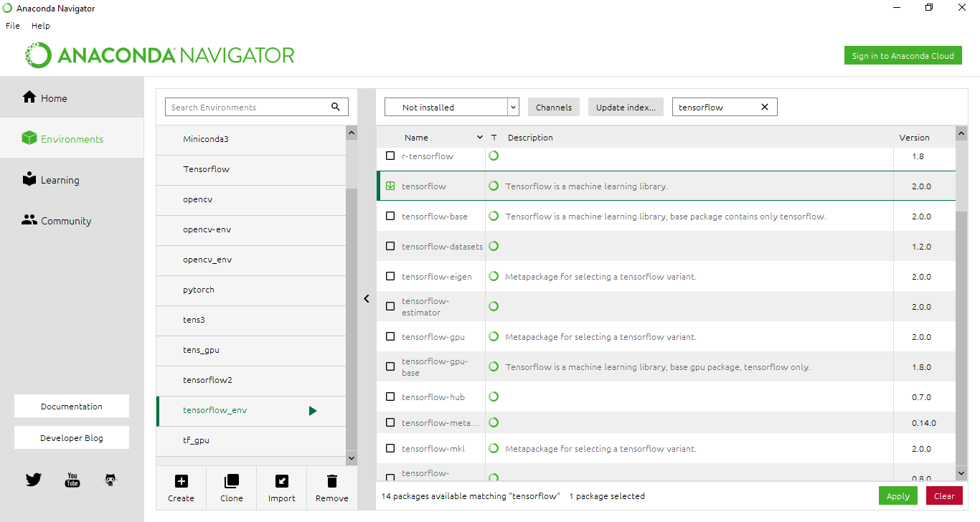Go to the Learning tab
The height and width of the screenshot is (522, 980).
pos(60,180)
